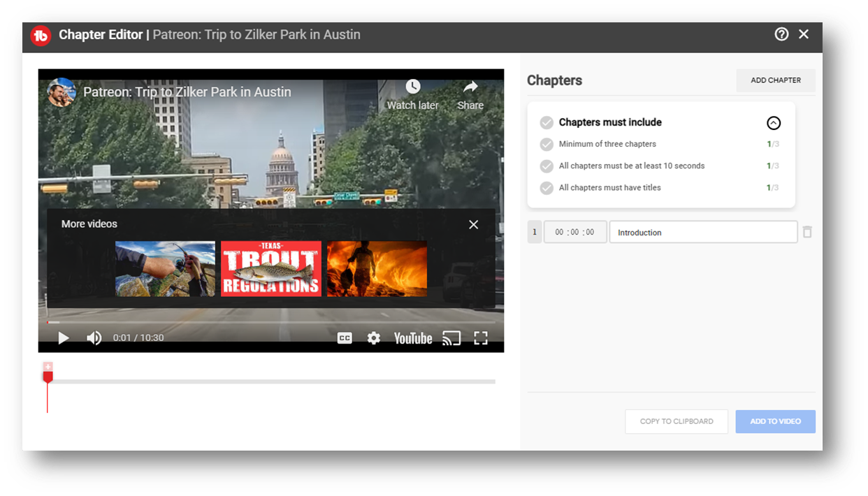Mute the video volume
This screenshot has width=868, height=496.
coord(94,338)
